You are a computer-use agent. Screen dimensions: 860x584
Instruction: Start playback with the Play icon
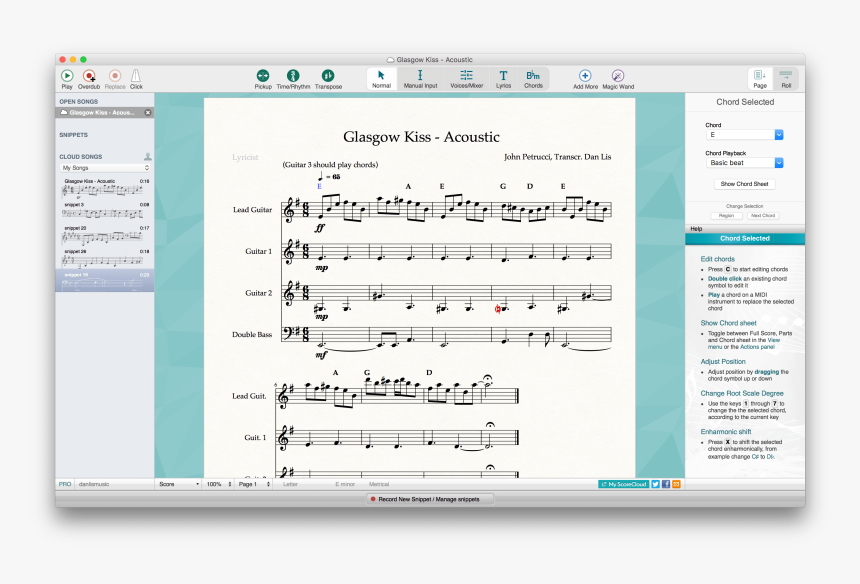[x=67, y=76]
